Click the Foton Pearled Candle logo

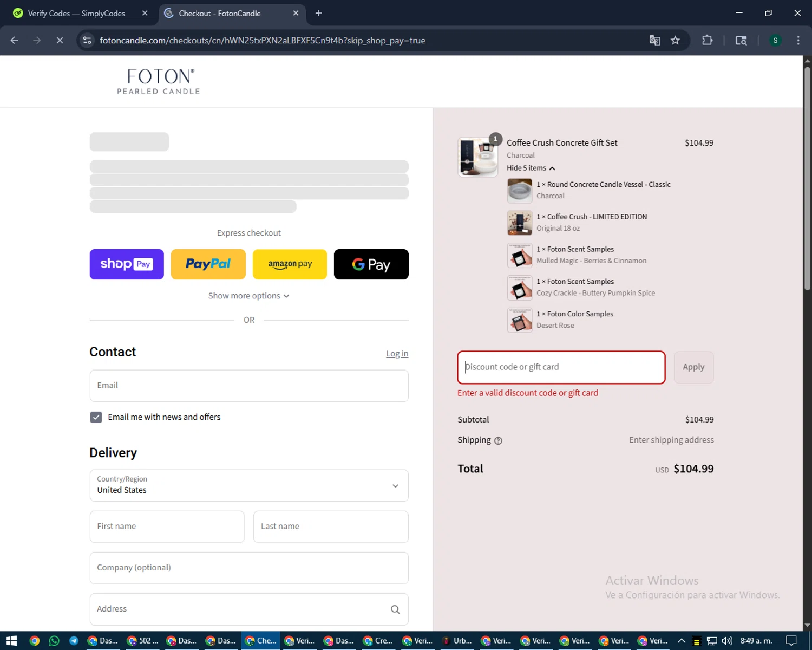(x=159, y=81)
